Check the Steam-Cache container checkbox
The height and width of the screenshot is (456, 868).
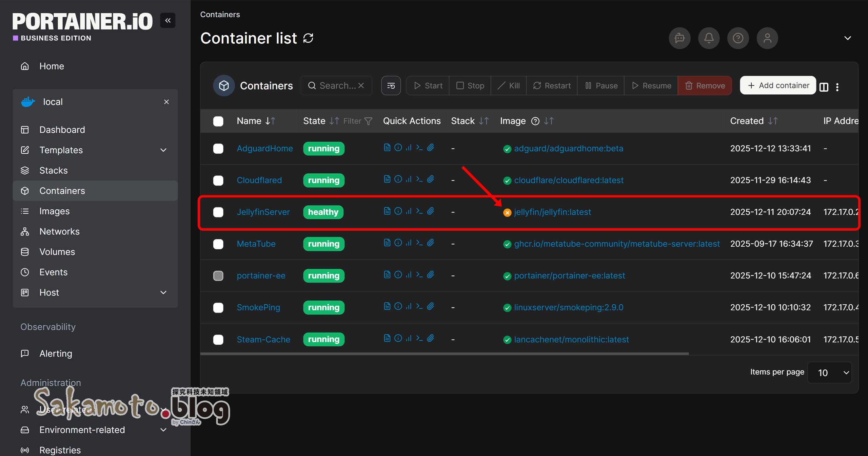[x=218, y=339]
